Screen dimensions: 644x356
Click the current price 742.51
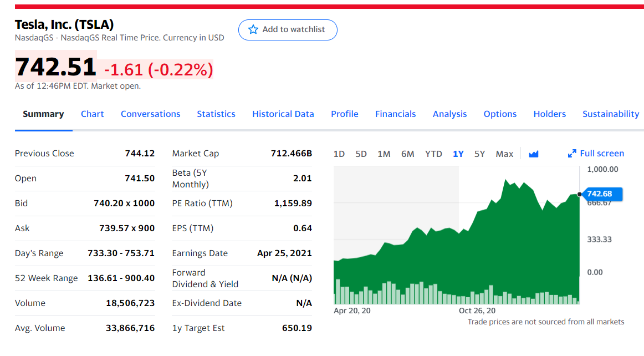point(55,67)
